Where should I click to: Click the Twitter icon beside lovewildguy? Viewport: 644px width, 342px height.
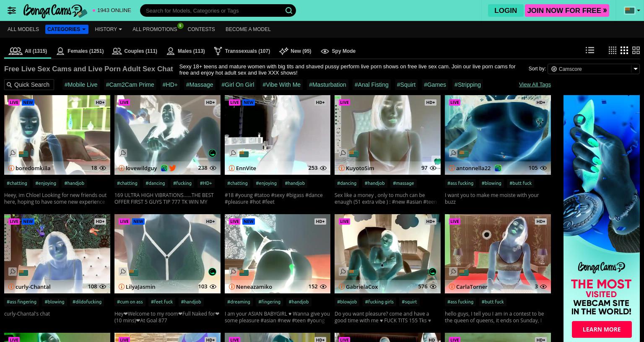click(x=172, y=168)
